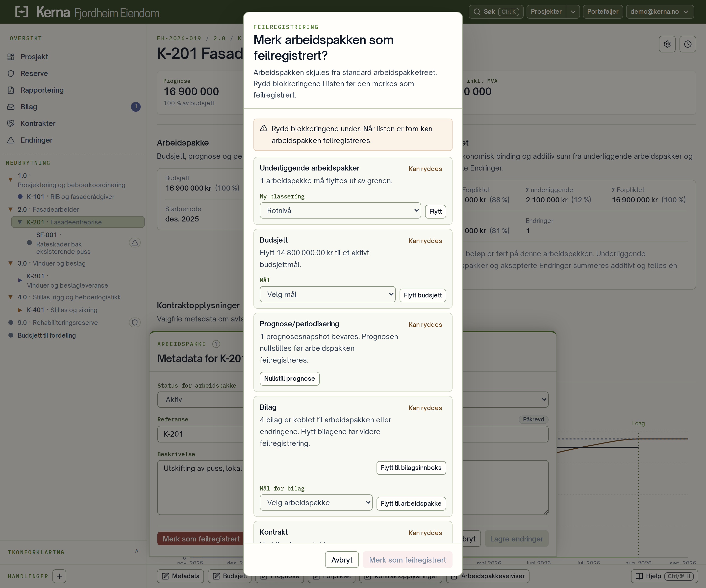
Task: Open the search box icon
Action: point(477,12)
